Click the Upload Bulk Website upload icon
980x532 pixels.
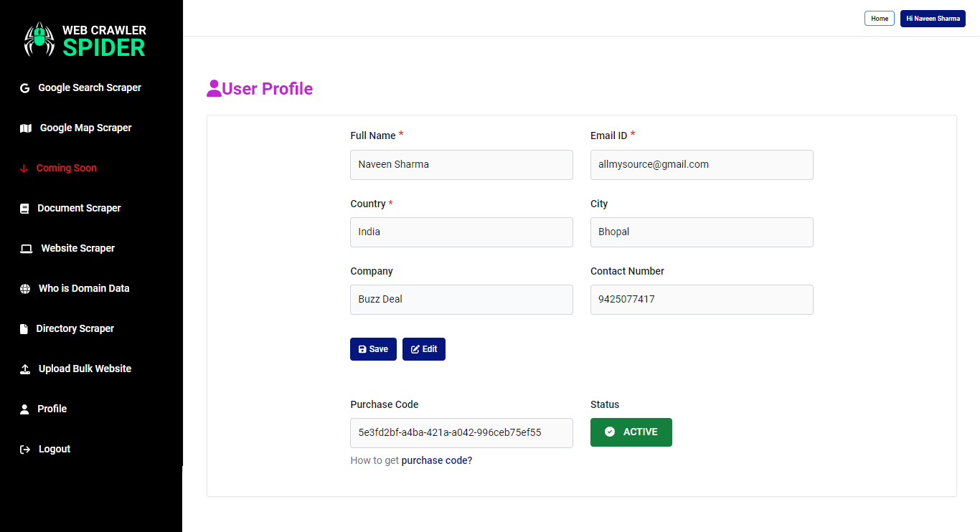tap(25, 368)
